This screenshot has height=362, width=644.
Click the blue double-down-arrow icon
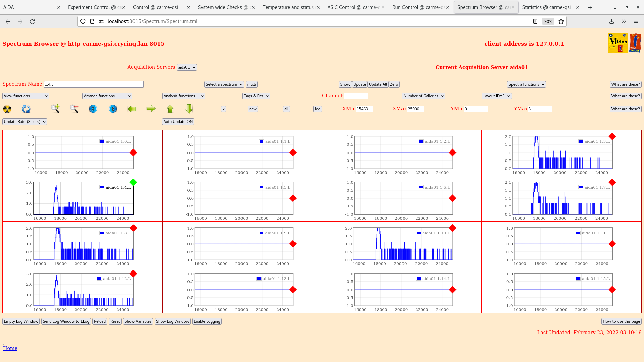click(93, 109)
